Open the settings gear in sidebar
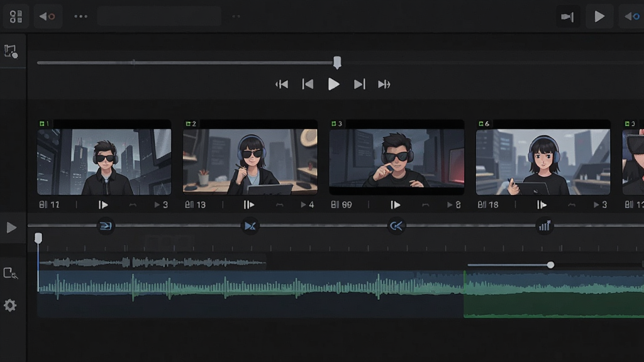The height and width of the screenshot is (362, 644). (10, 305)
